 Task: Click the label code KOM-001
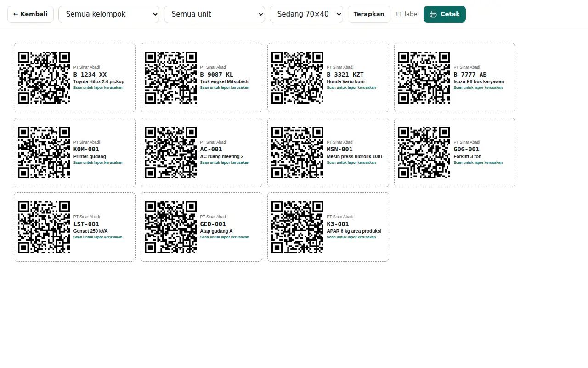coord(86,149)
